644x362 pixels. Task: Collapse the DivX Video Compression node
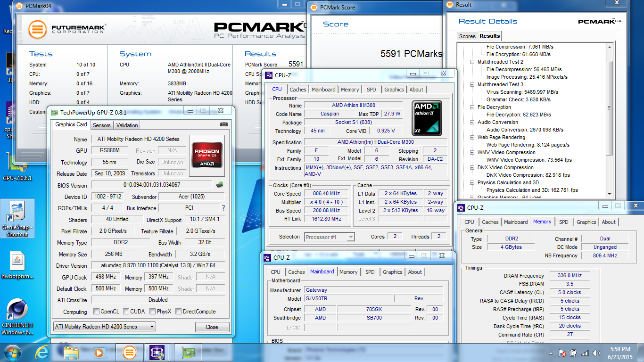pos(473,167)
